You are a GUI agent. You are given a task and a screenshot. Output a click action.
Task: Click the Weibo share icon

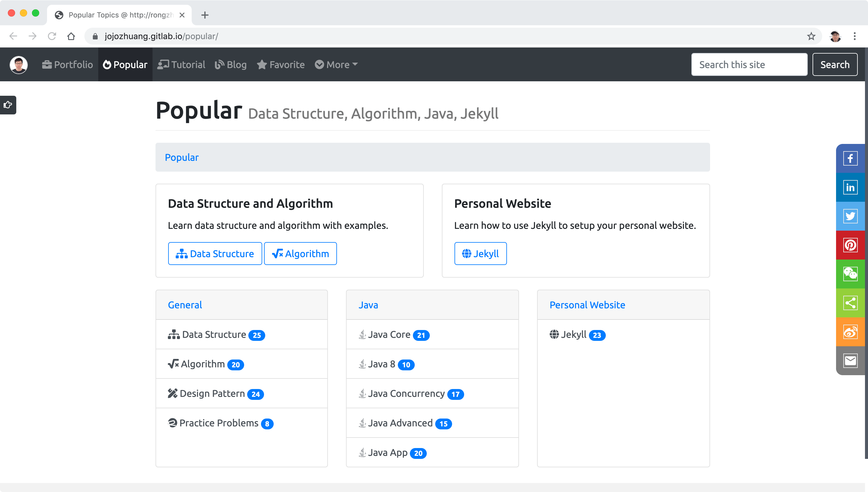pyautogui.click(x=850, y=332)
